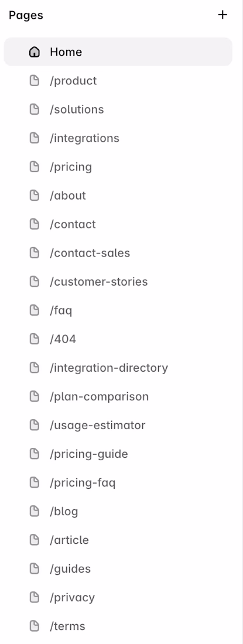Screen dimensions: 243x644
Task: Select /customer-stories in the pages list
Action: 118,282
